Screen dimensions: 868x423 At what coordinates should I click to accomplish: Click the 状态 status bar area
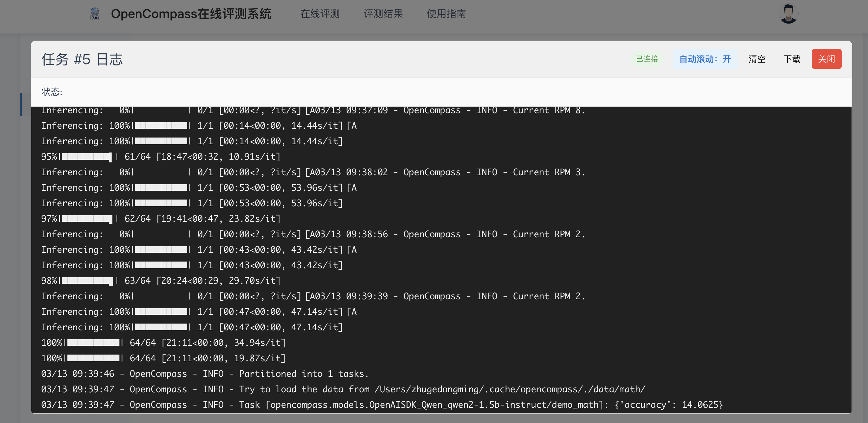coord(52,92)
